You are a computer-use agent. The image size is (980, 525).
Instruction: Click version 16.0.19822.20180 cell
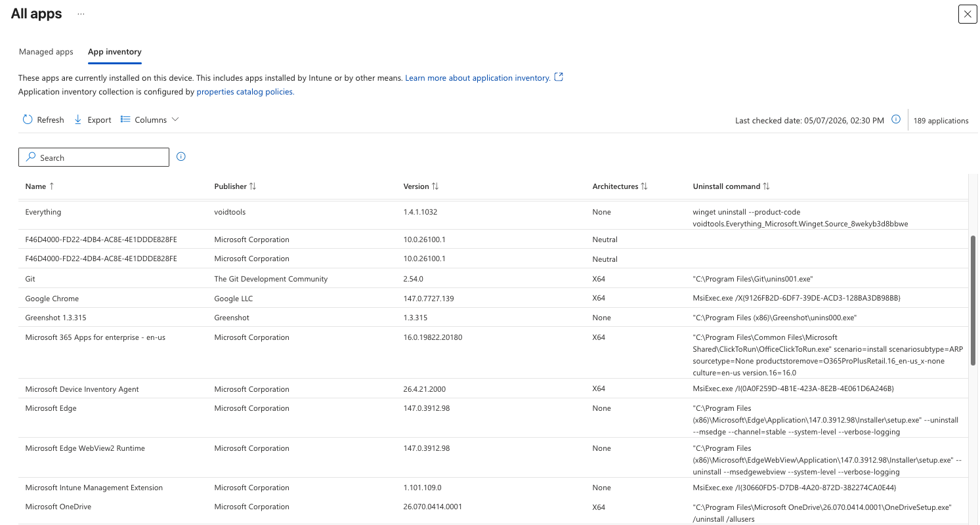433,337
